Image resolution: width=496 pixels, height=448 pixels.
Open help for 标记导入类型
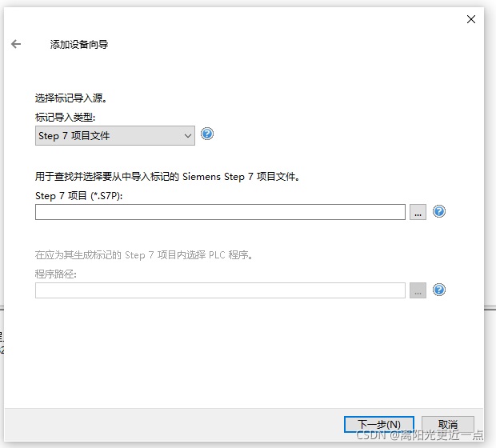(207, 134)
